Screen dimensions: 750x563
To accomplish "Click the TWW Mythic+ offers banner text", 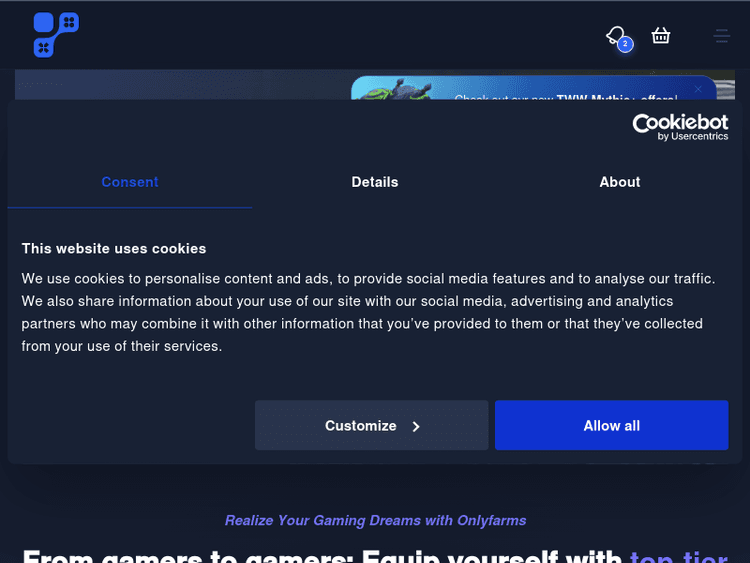I will tap(565, 96).
